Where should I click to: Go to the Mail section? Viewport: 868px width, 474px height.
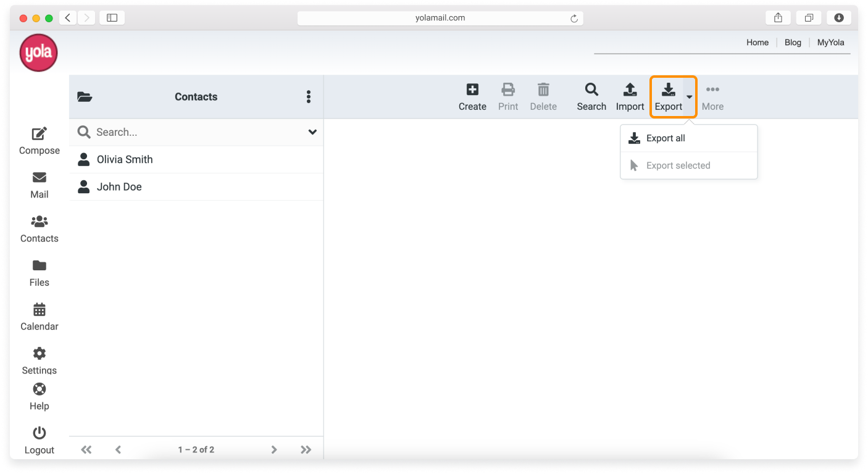point(39,185)
